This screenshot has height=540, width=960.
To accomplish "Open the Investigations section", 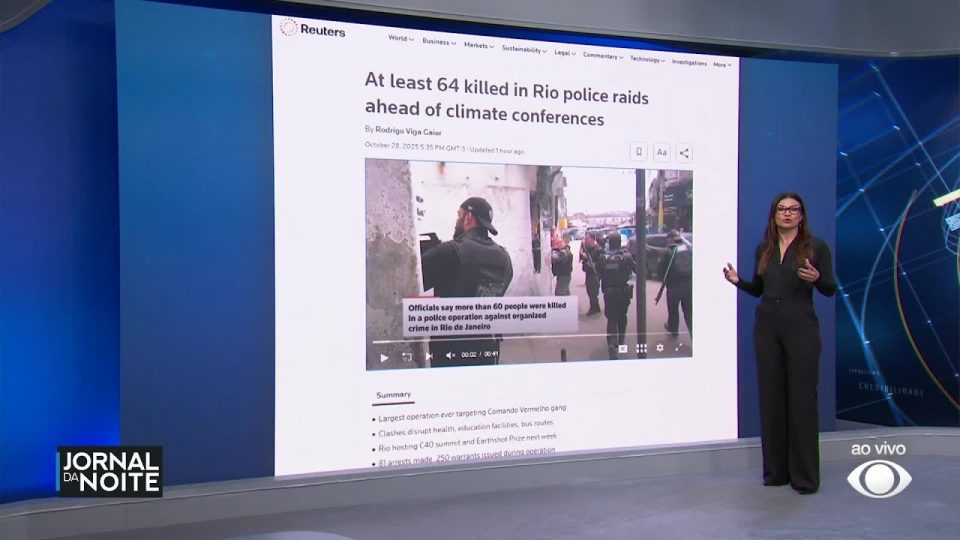I will (689, 62).
